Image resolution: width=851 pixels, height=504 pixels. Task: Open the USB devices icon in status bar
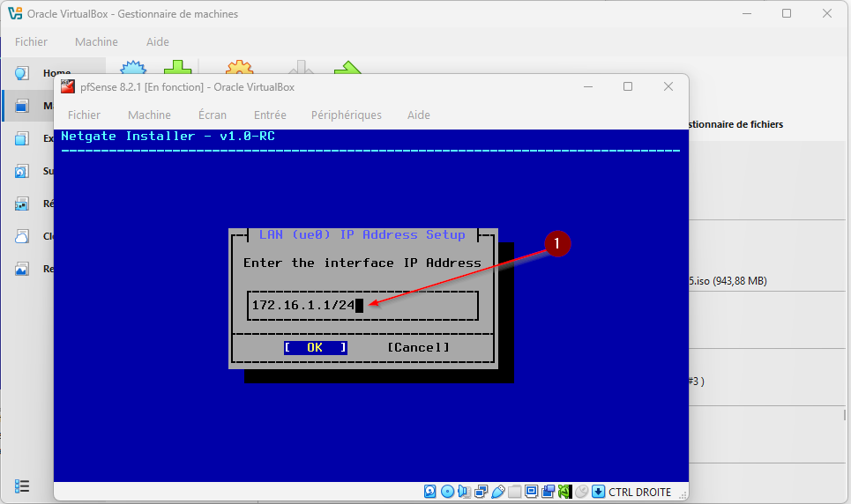click(x=497, y=492)
